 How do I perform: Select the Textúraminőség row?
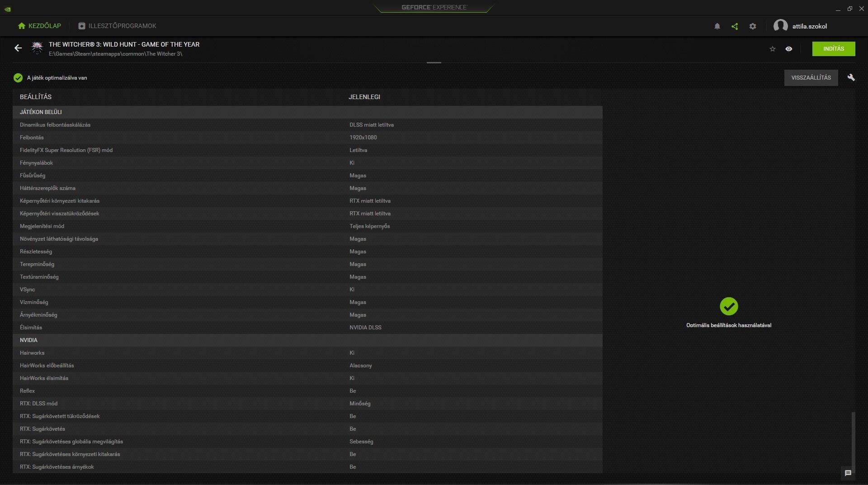[x=307, y=277]
